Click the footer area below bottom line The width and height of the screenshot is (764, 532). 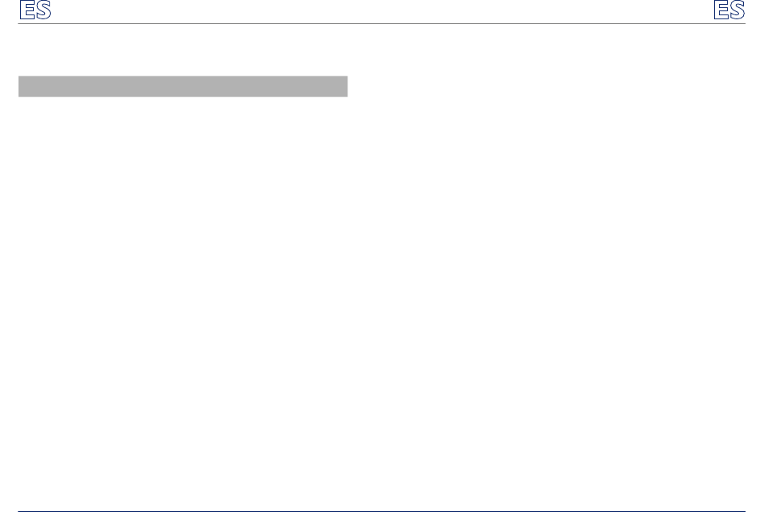(x=381, y=522)
